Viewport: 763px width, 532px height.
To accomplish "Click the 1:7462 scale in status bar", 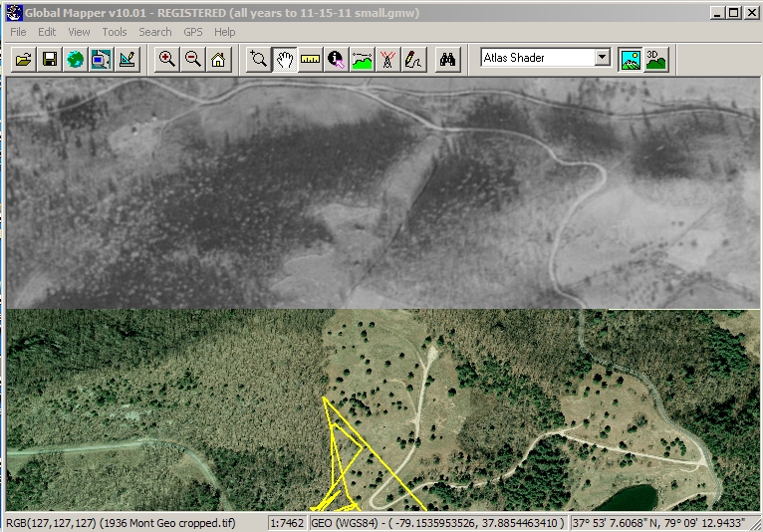I will tap(287, 523).
